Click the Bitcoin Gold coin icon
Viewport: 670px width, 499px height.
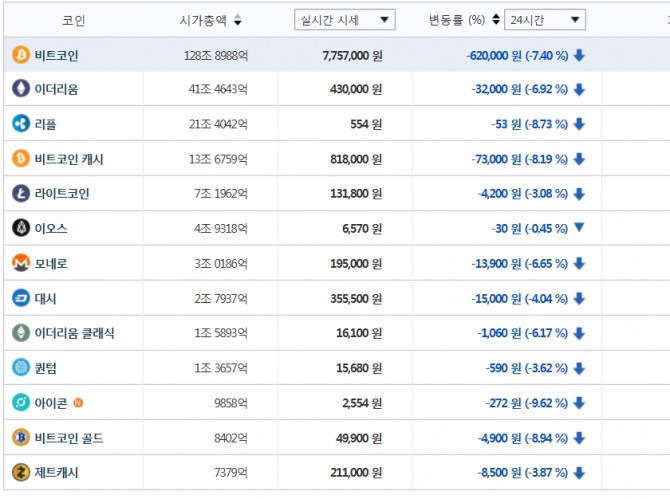click(x=20, y=437)
